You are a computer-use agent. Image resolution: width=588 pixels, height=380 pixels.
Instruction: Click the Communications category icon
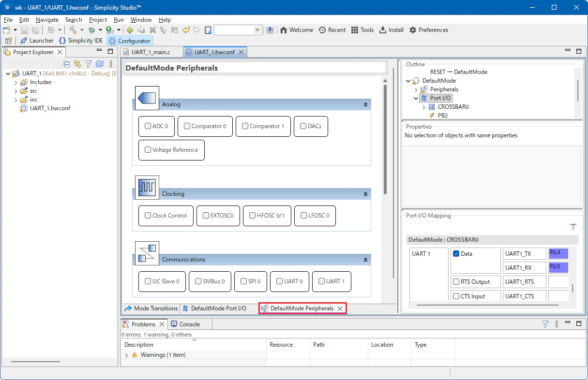pyautogui.click(x=147, y=253)
